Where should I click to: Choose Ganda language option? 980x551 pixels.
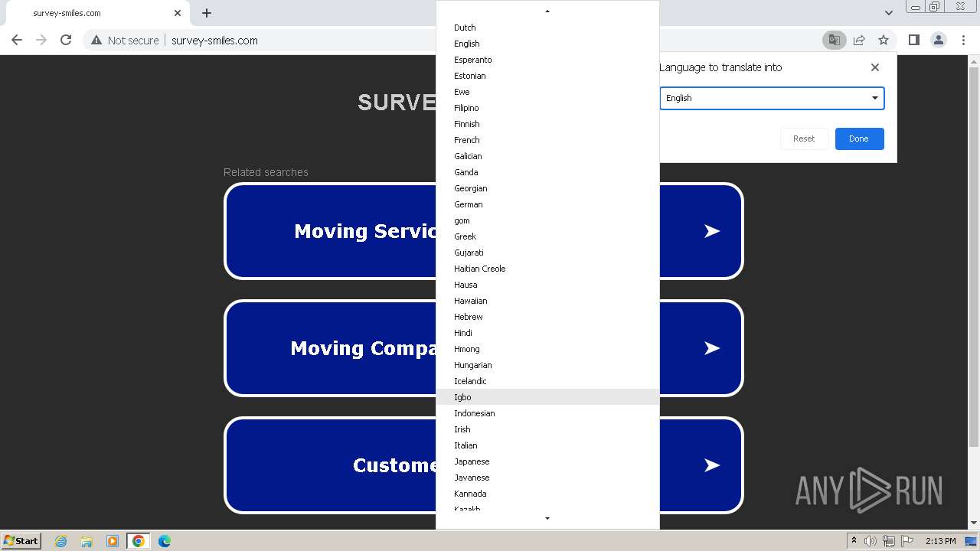point(547,172)
